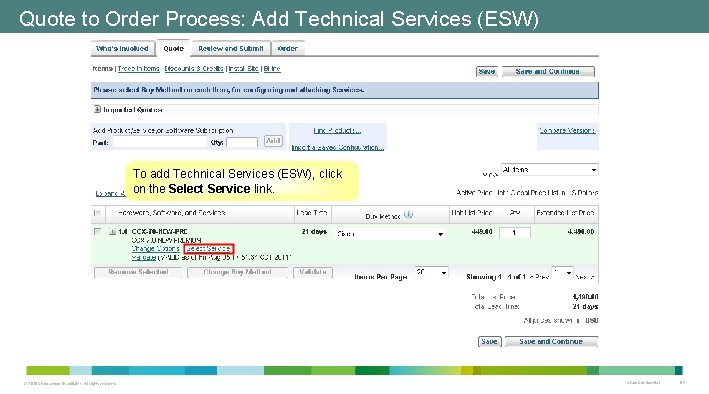Click the Change Buy Method button

click(237, 272)
